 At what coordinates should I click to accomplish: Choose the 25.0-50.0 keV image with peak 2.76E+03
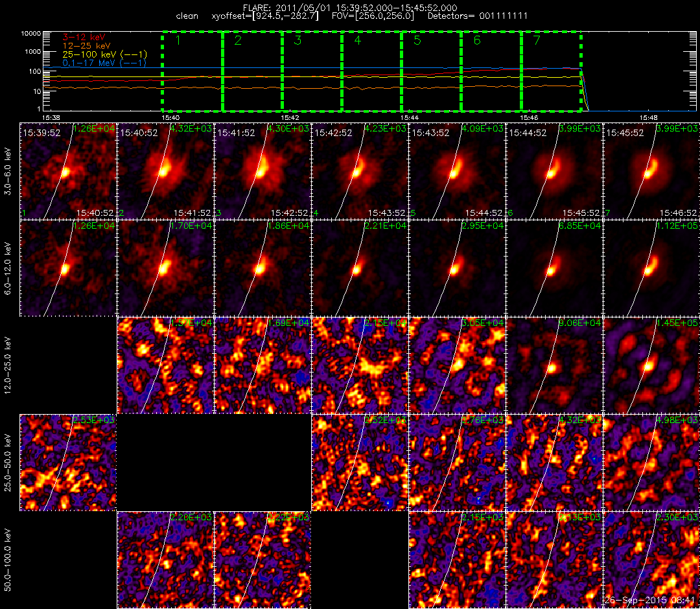click(x=457, y=463)
